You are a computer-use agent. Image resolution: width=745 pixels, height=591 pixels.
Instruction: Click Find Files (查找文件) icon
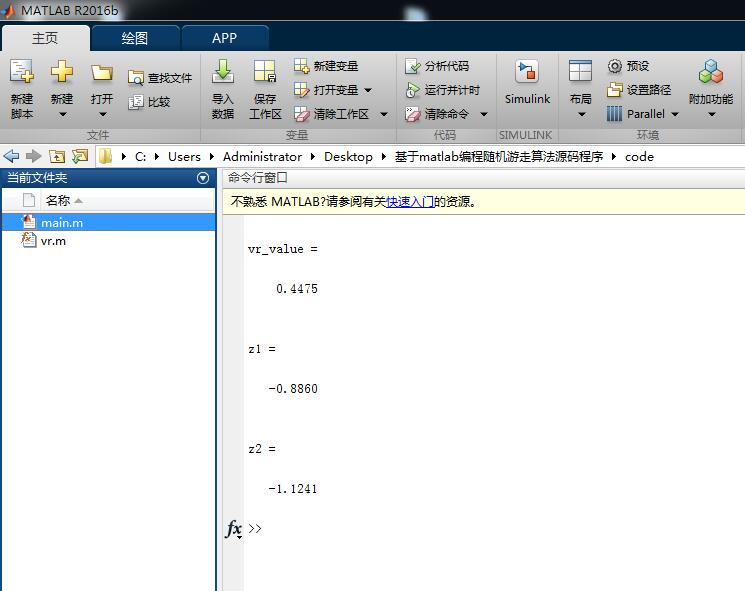pyautogui.click(x=135, y=78)
